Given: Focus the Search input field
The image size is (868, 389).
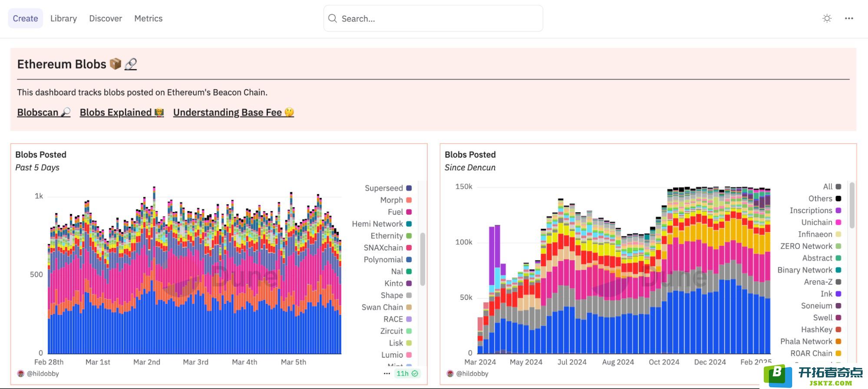Looking at the screenshot, I should [433, 18].
